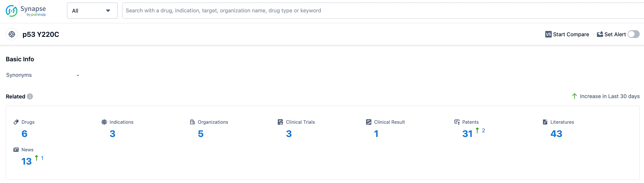Image resolution: width=644 pixels, height=183 pixels.
Task: Click the Indications virus icon
Action: click(104, 122)
